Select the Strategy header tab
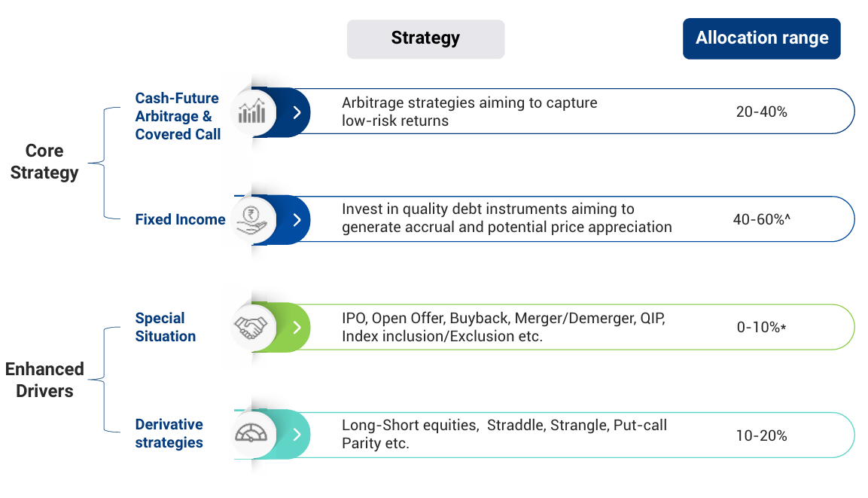 [425, 38]
